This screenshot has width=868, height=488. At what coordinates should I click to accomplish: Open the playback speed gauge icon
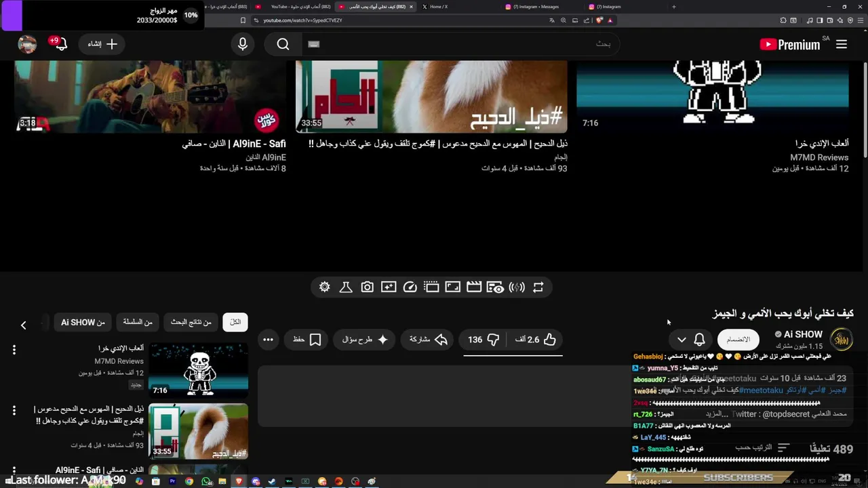(x=410, y=287)
